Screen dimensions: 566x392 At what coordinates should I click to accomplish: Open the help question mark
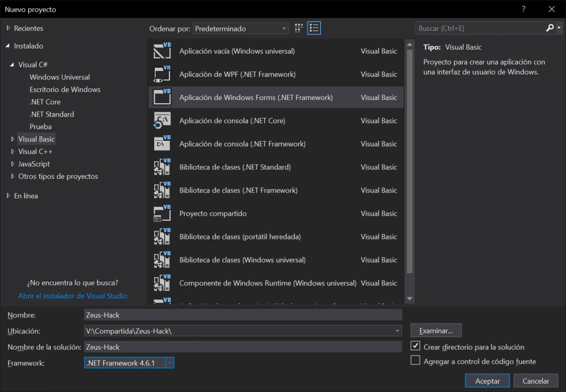tap(523, 9)
